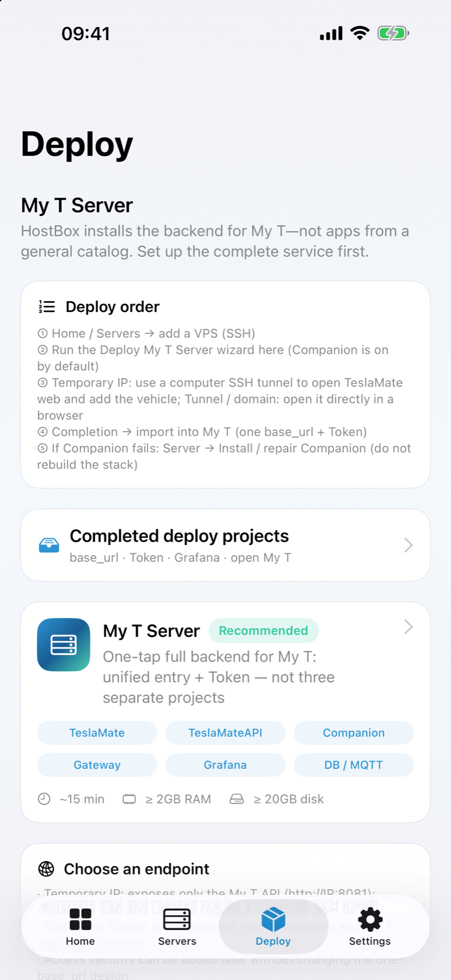Image resolution: width=451 pixels, height=980 pixels.
Task: Tap step 'Completion → import into My T'
Action: point(202,432)
